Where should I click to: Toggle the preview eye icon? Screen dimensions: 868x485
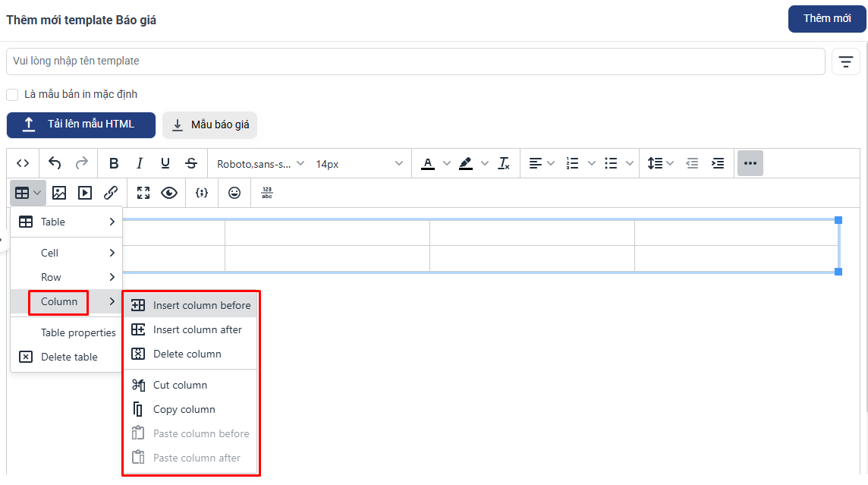(169, 193)
